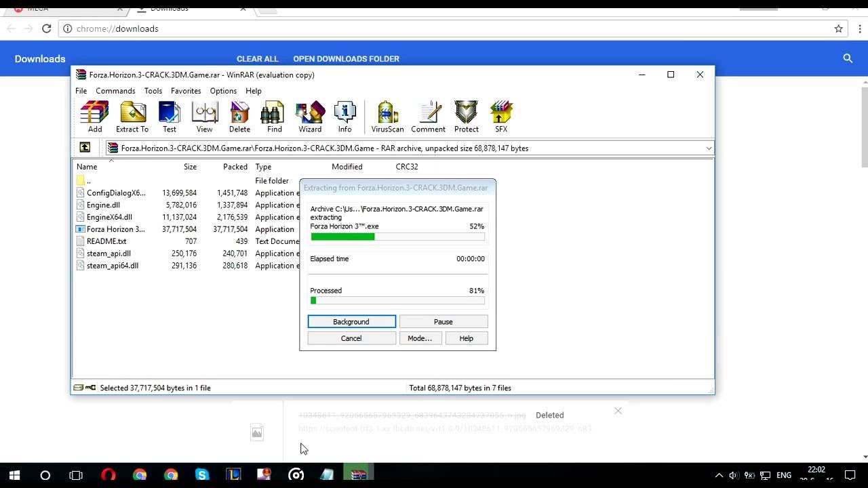This screenshot has height=488, width=868.
Task: Click the SFX toolbar icon
Action: click(x=501, y=117)
